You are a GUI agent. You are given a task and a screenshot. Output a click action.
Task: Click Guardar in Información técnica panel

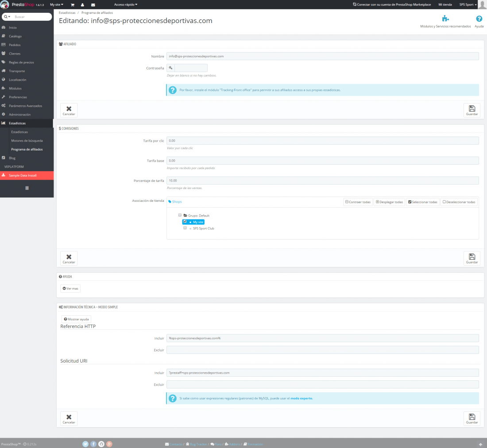[x=472, y=418]
